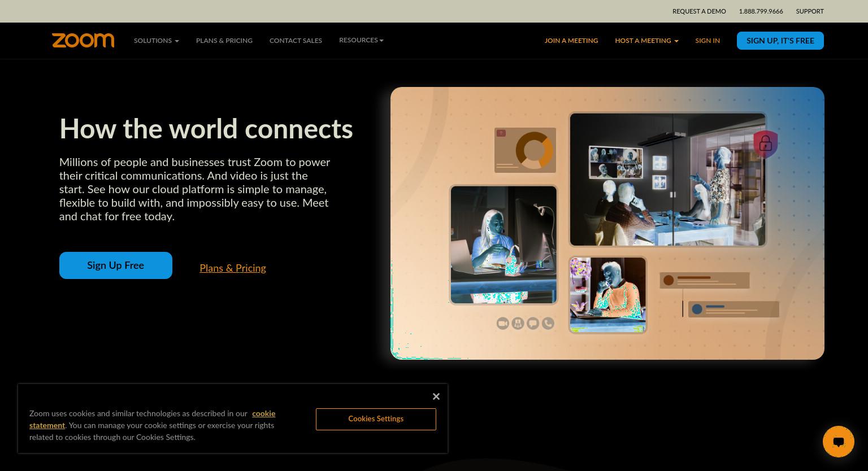
Task: Click the meeting participants icon in hero image
Action: point(518,323)
